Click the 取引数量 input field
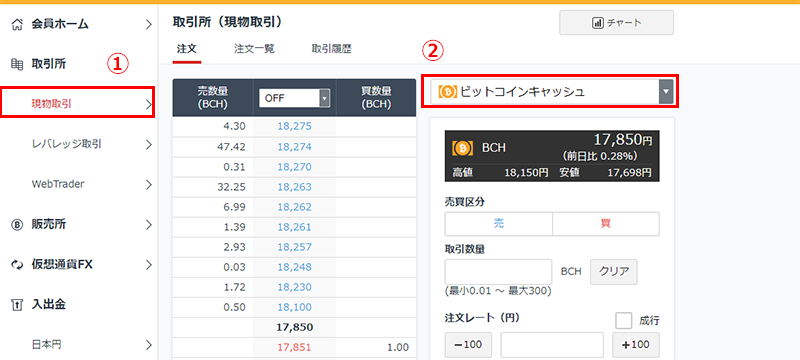Viewport: 800px width, 360px height. pos(498,272)
